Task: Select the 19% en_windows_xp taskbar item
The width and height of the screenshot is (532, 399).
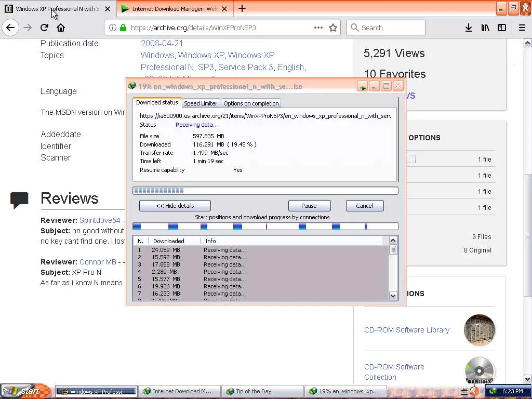Action: point(345,391)
